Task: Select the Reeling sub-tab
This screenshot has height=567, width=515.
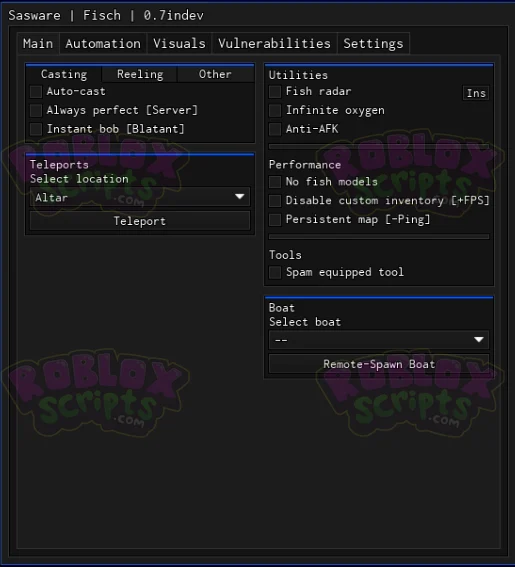Action: click(140, 74)
